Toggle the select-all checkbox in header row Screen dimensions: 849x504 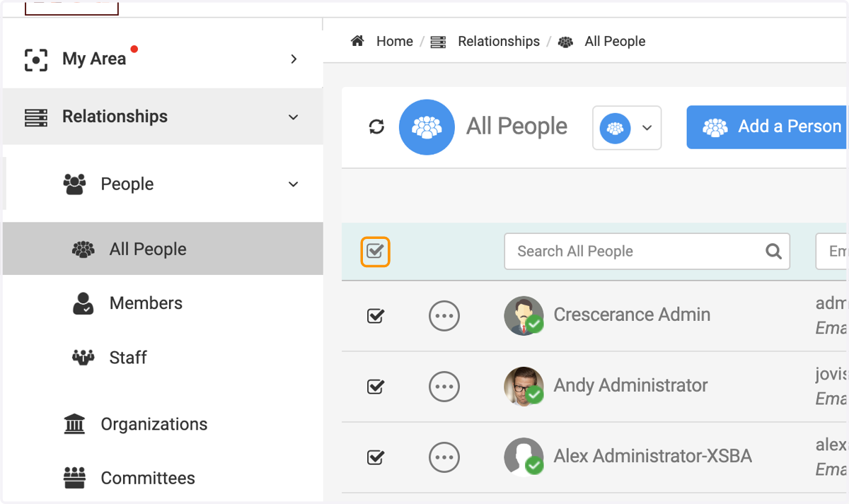(x=376, y=251)
